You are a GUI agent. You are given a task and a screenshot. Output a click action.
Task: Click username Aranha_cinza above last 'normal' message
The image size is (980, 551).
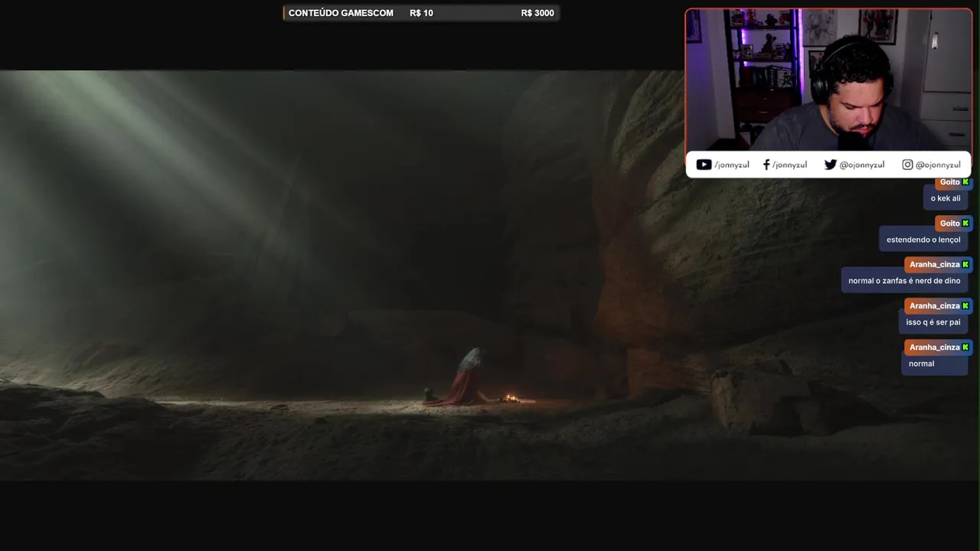934,347
